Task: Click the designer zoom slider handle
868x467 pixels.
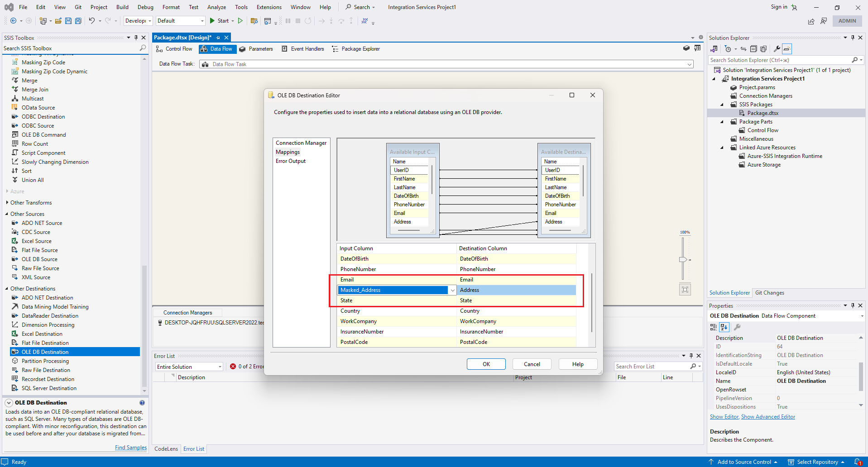Action: [683, 259]
